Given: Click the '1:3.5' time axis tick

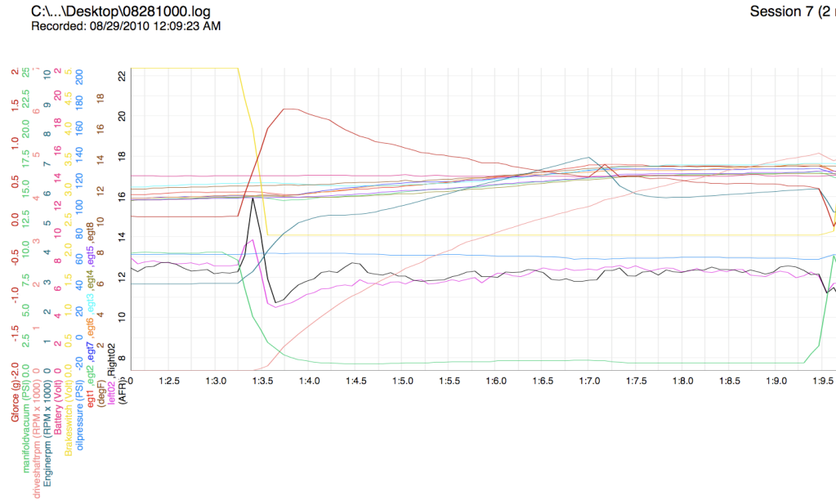Looking at the screenshot, I should [x=262, y=381].
